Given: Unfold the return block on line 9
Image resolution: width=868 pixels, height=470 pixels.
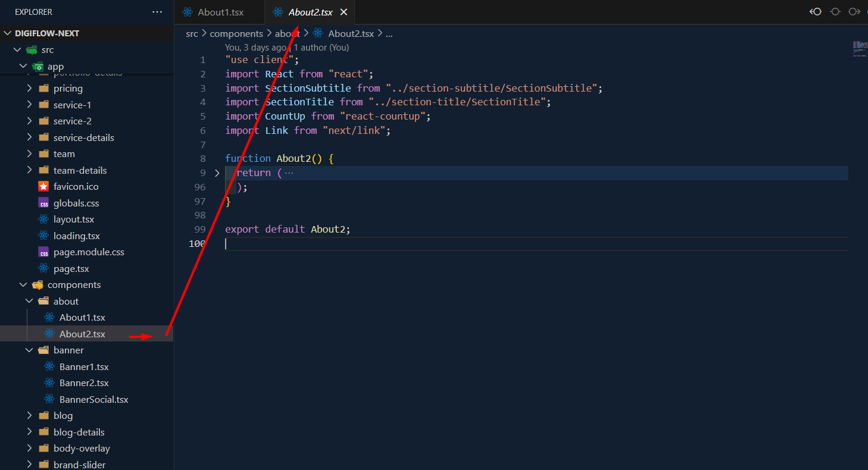Looking at the screenshot, I should 217,173.
